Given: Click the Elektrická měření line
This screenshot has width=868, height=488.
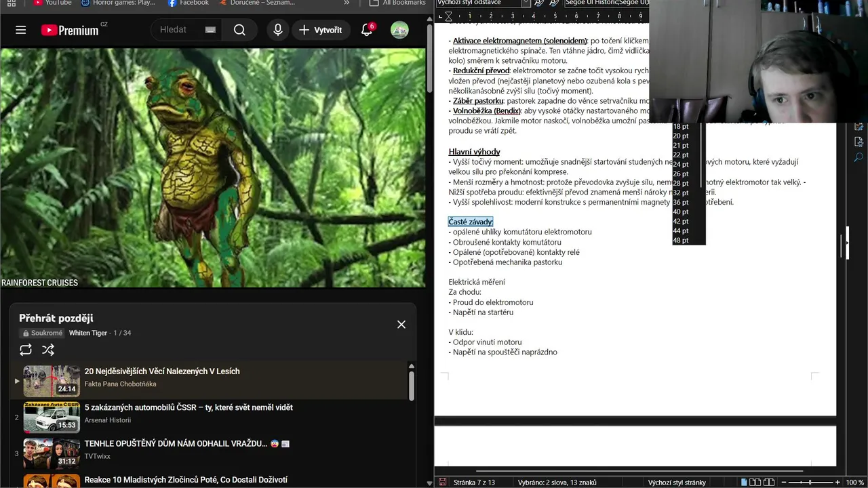Looking at the screenshot, I should pyautogui.click(x=477, y=282).
